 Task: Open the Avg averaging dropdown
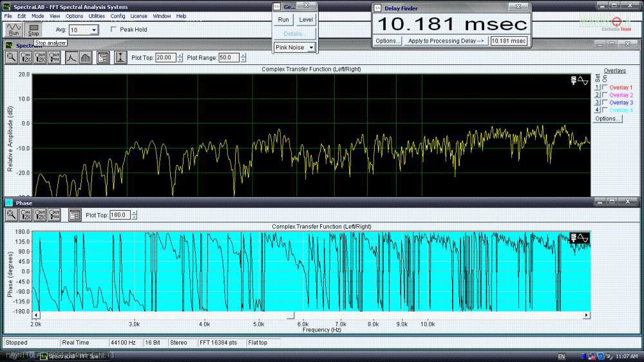point(94,30)
